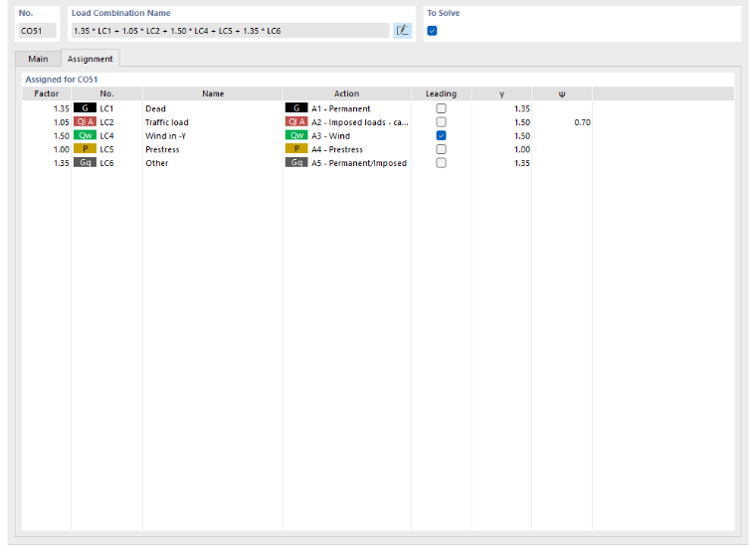Click the No. field showing CO51
The image size is (756, 545).
[x=37, y=31]
